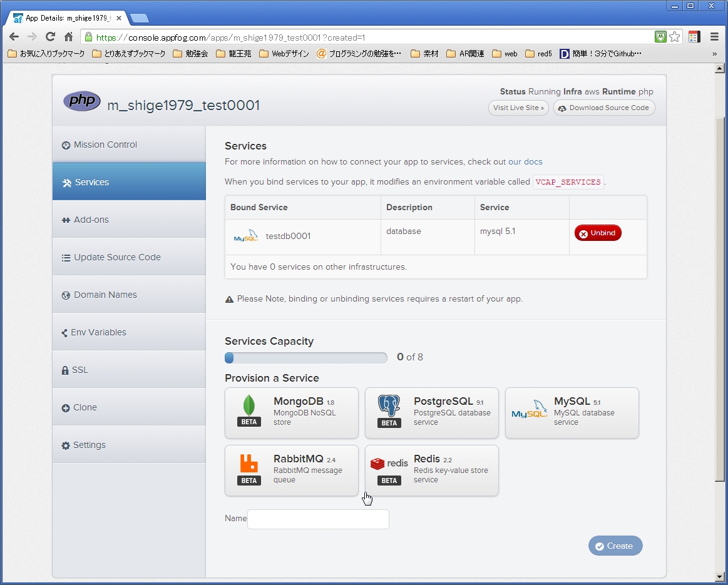Reload the page with refresh icon
728x585 pixels.
tap(50, 37)
